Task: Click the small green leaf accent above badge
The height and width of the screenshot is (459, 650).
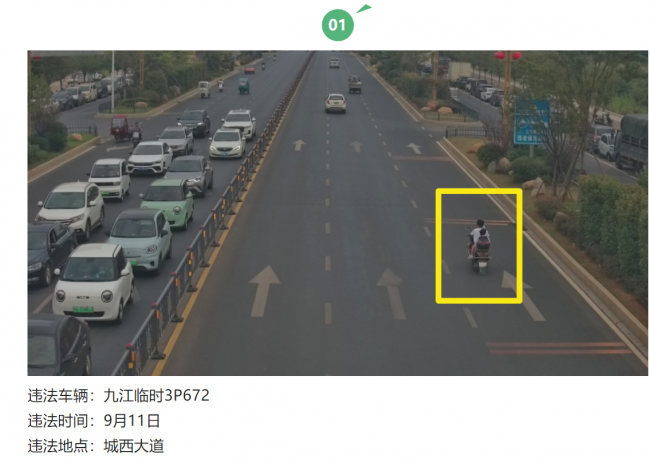Action: coord(364,8)
